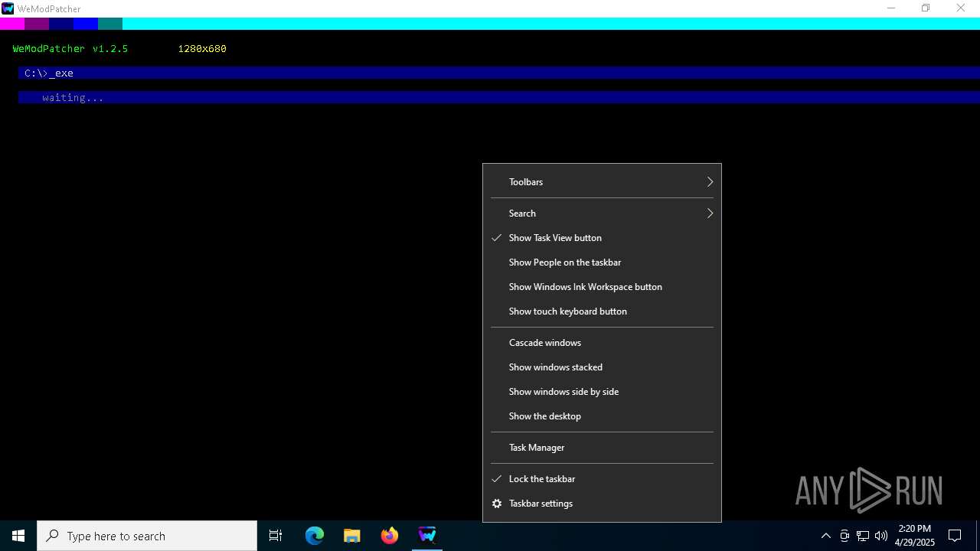Screen dimensions: 980x551
Task: Expand the Toolbars submenu
Action: tap(602, 182)
